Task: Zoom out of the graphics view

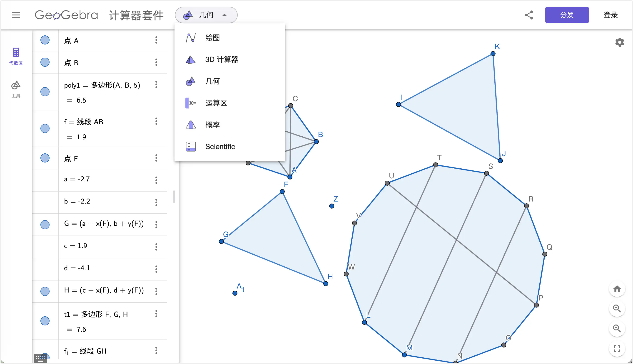Action: (x=617, y=329)
